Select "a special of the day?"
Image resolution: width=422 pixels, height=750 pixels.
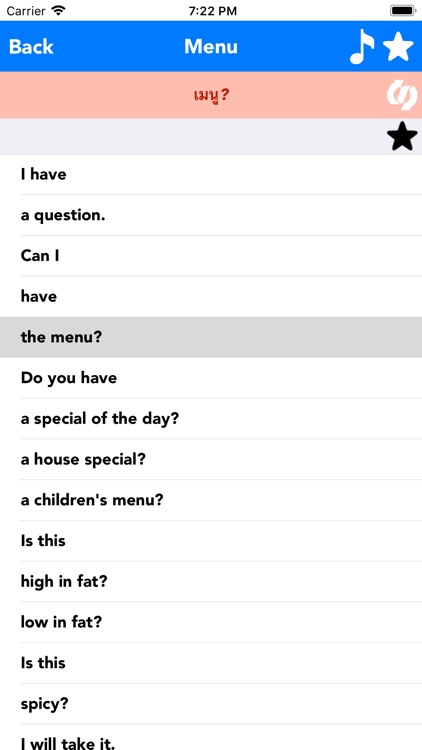[x=211, y=419]
